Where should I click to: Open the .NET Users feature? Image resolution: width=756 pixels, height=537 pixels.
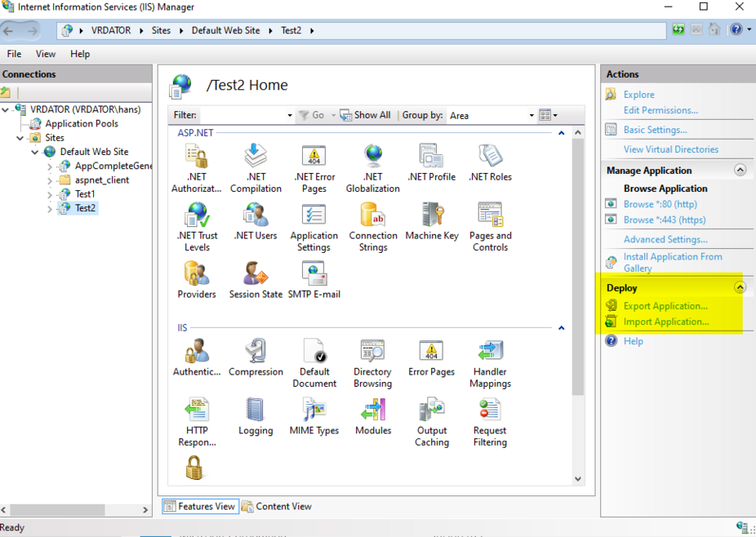tap(256, 221)
